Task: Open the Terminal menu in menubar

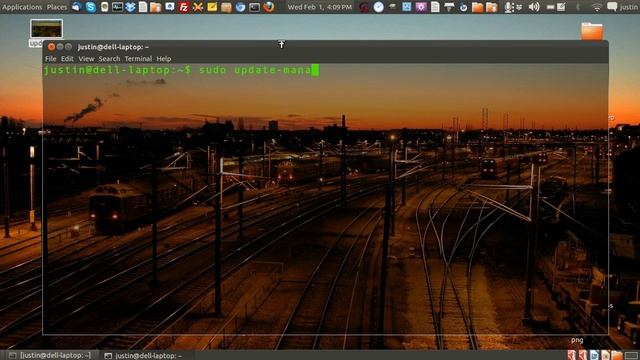Action: [138, 59]
